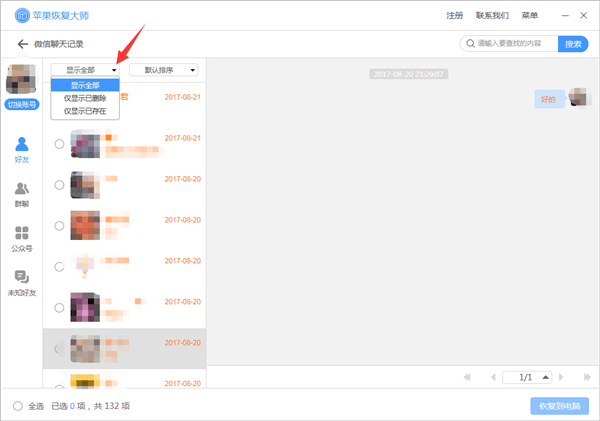Select the highlighted contact's radio button
The height and width of the screenshot is (421, 600).
pyautogui.click(x=59, y=348)
